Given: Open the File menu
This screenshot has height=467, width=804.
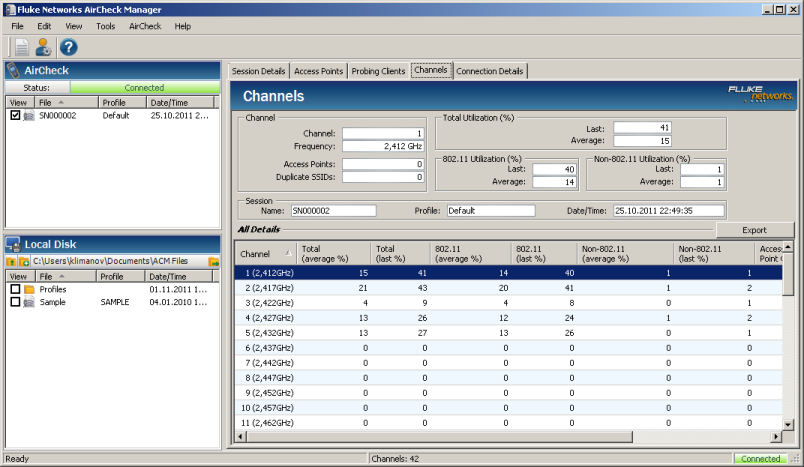Looking at the screenshot, I should 17,26.
